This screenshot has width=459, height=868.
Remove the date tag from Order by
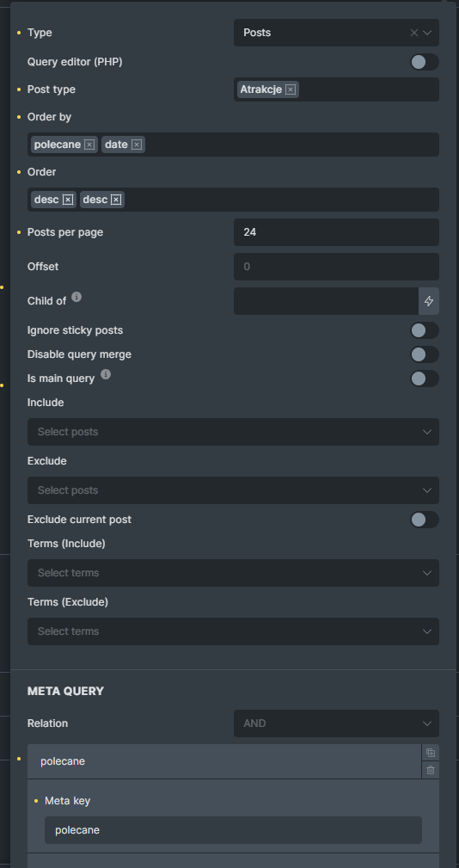click(x=137, y=145)
